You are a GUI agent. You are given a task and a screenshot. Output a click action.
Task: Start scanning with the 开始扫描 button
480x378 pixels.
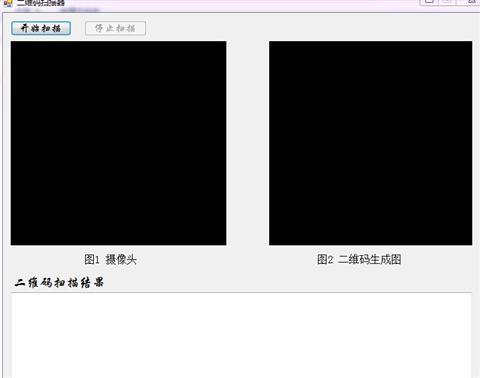point(41,28)
